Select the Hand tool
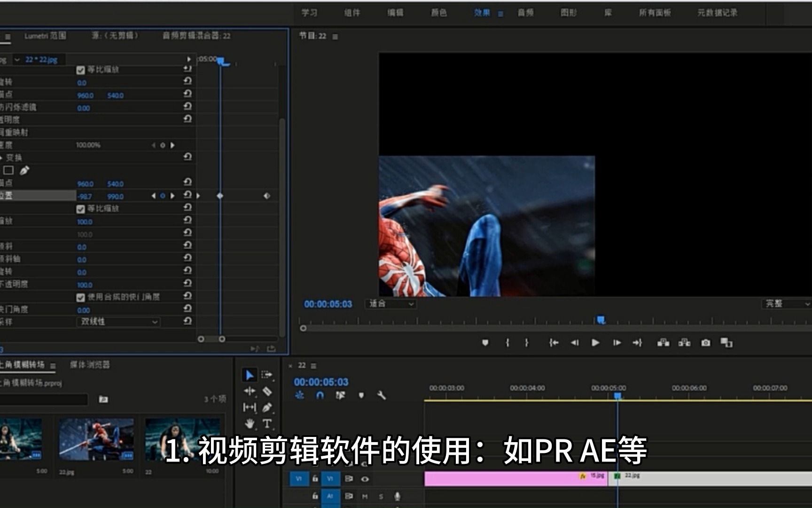The width and height of the screenshot is (812, 508). (250, 424)
